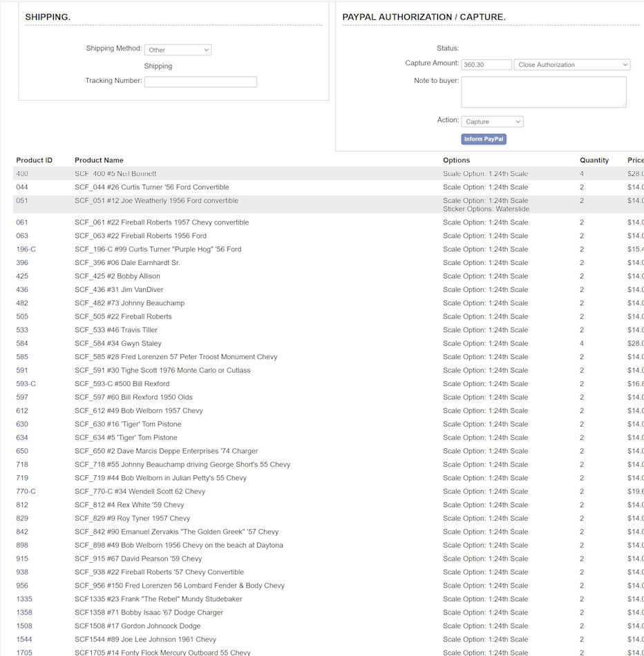
Task: Click the Quantity column header
Action: (594, 160)
